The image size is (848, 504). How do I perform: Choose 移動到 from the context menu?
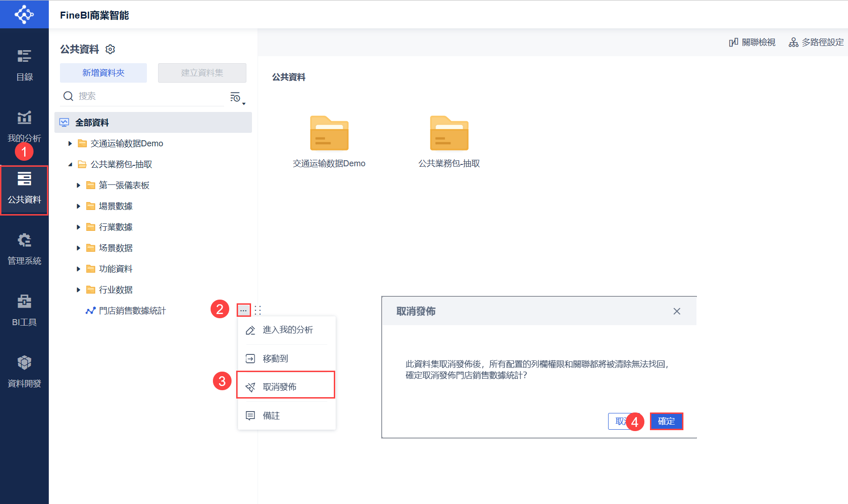[286, 359]
